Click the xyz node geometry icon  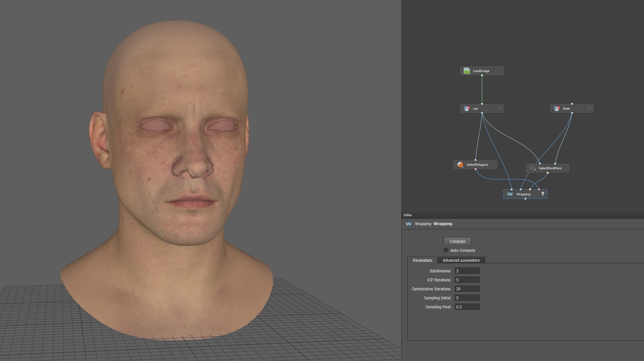[466, 109]
